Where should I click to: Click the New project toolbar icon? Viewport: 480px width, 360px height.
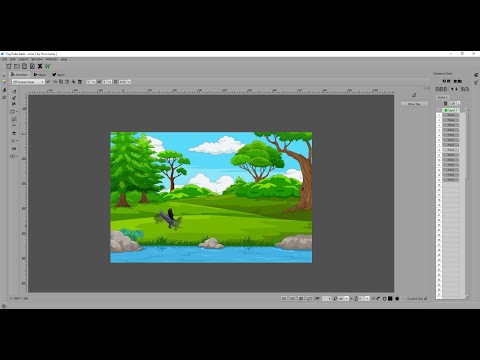pos(9,66)
